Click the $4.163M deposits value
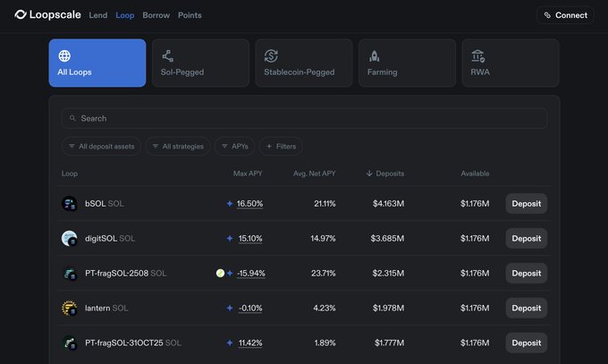Image resolution: width=608 pixels, height=364 pixels. pyautogui.click(x=388, y=204)
